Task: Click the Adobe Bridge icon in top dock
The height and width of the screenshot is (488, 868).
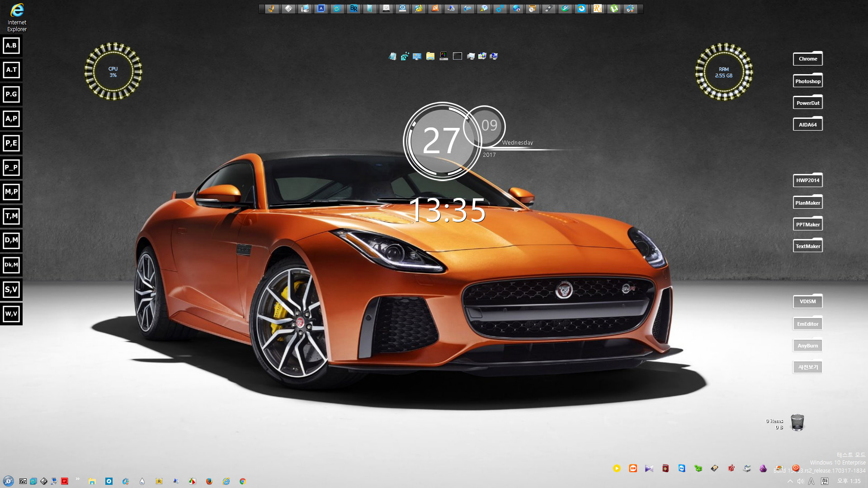Action: [354, 9]
